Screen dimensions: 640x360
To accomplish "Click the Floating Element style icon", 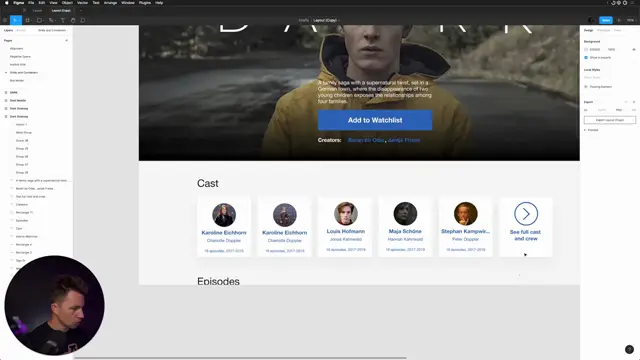I will pos(586,87).
